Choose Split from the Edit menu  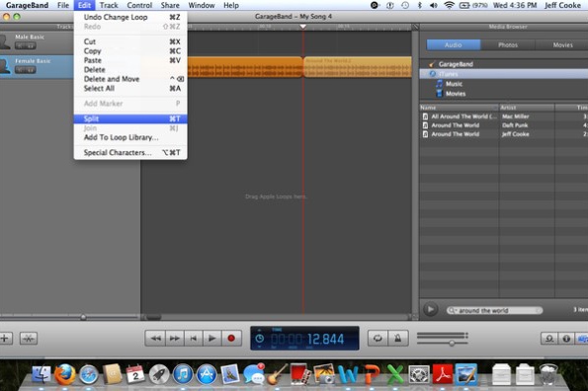pyautogui.click(x=130, y=118)
